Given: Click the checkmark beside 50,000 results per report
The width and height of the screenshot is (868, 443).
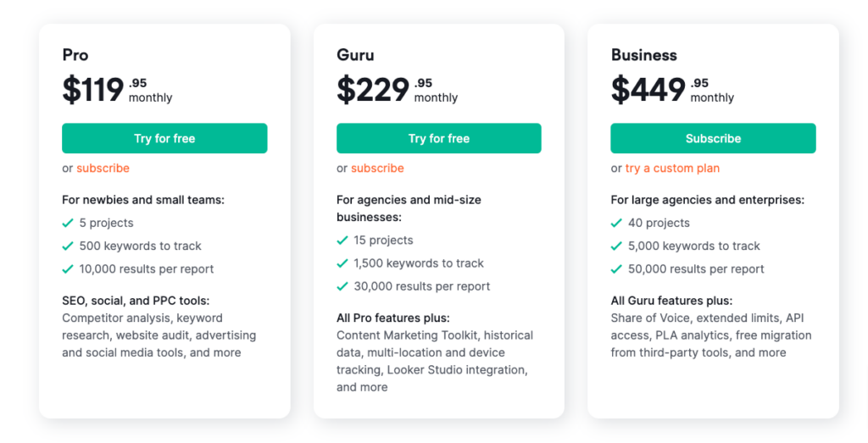Looking at the screenshot, I should (x=616, y=269).
